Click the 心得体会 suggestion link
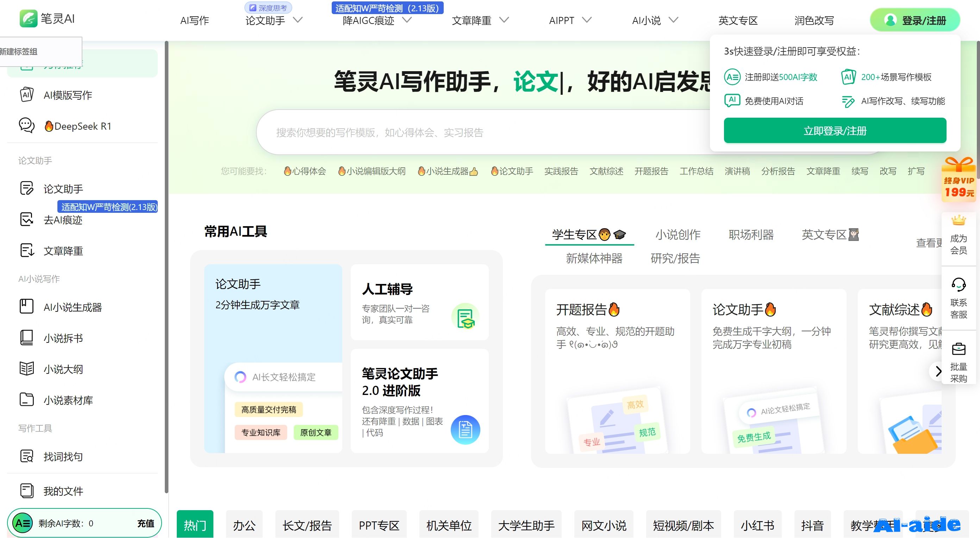The image size is (980, 538). point(305,171)
